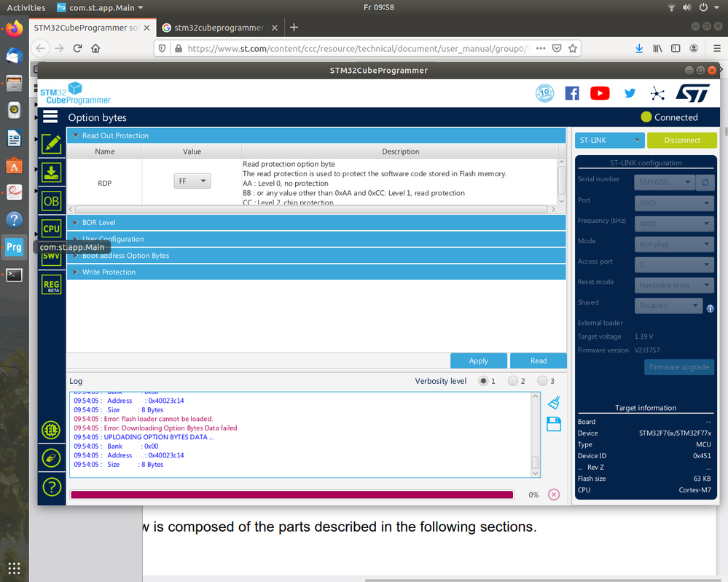This screenshot has width=728, height=582.
Task: Switch to the stm32cubeprogrammer Google search tab
Action: [219, 28]
